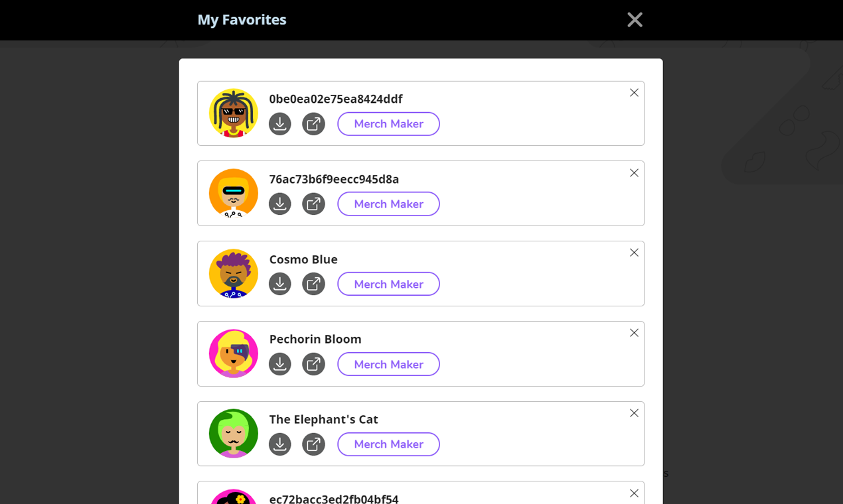This screenshot has width=843, height=504.
Task: Download The Elephant's Cat avatar
Action: pos(279,444)
